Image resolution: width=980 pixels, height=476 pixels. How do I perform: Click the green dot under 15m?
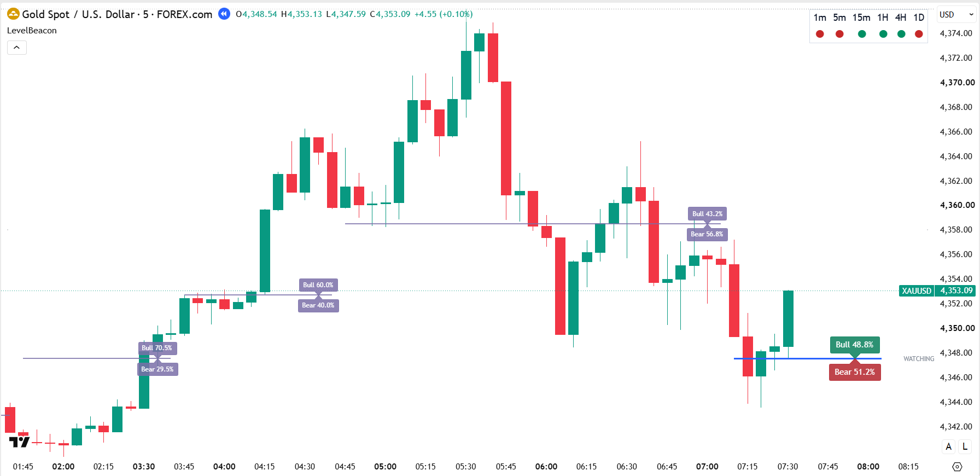click(x=862, y=34)
